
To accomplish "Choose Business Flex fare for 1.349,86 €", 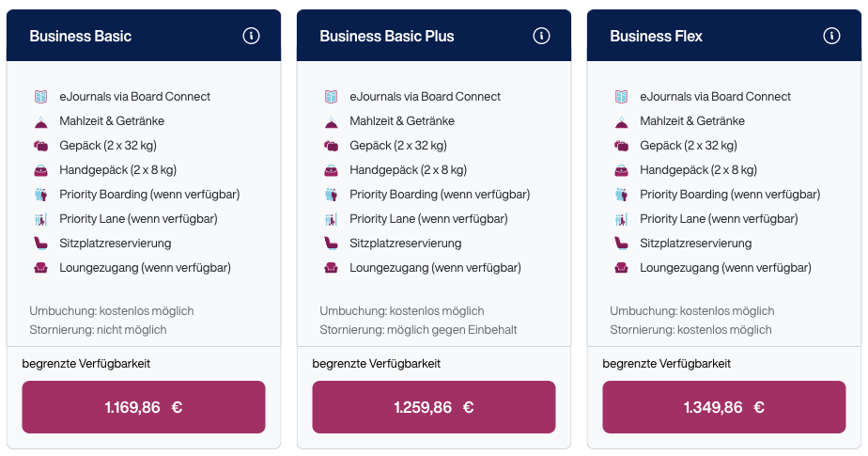I will [x=724, y=407].
